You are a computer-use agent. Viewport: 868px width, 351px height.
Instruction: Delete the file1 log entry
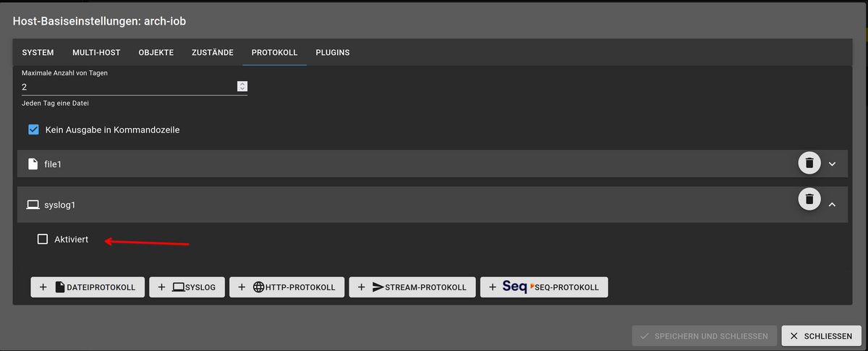tap(809, 164)
